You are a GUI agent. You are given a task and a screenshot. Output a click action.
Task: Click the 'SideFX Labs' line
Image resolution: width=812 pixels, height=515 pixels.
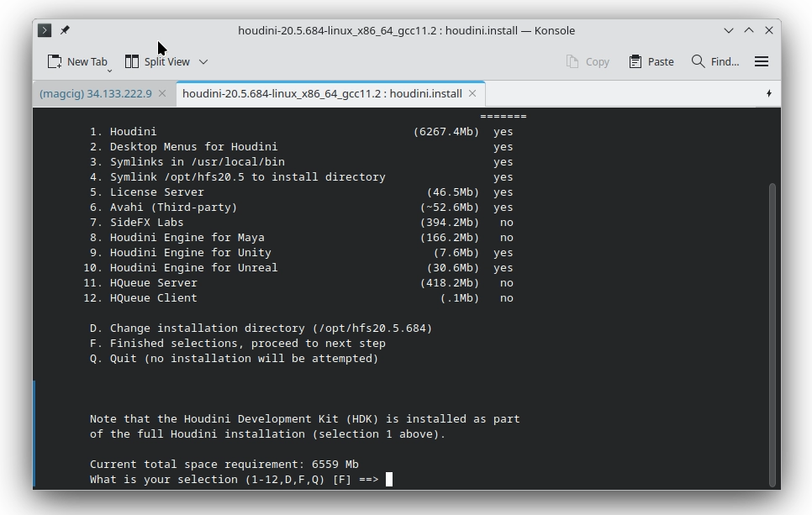tap(302, 223)
